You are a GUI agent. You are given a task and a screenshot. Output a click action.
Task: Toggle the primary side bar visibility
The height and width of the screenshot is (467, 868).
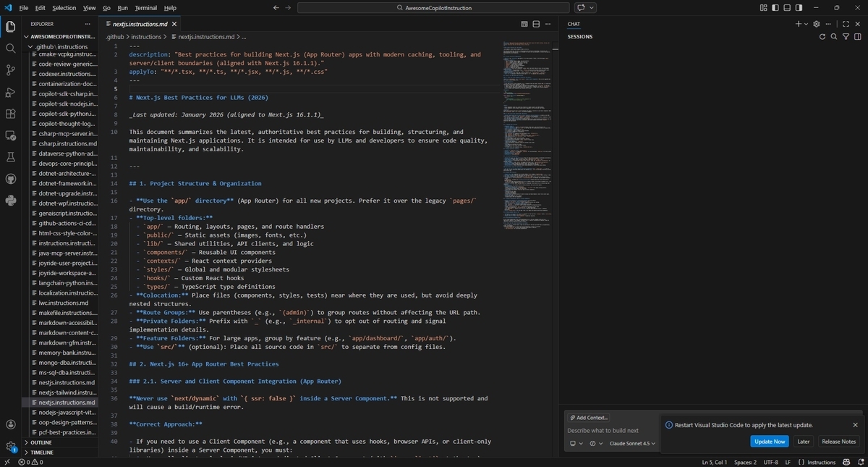point(776,8)
